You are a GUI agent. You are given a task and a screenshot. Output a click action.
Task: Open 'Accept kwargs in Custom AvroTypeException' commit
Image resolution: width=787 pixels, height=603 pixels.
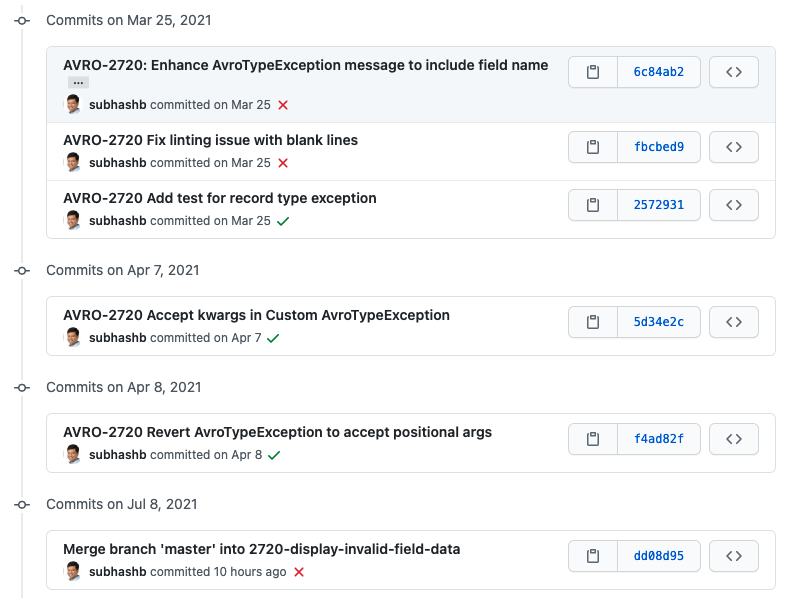tap(256, 315)
